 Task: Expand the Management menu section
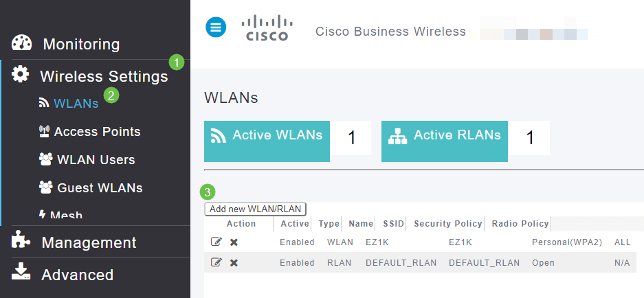point(89,242)
